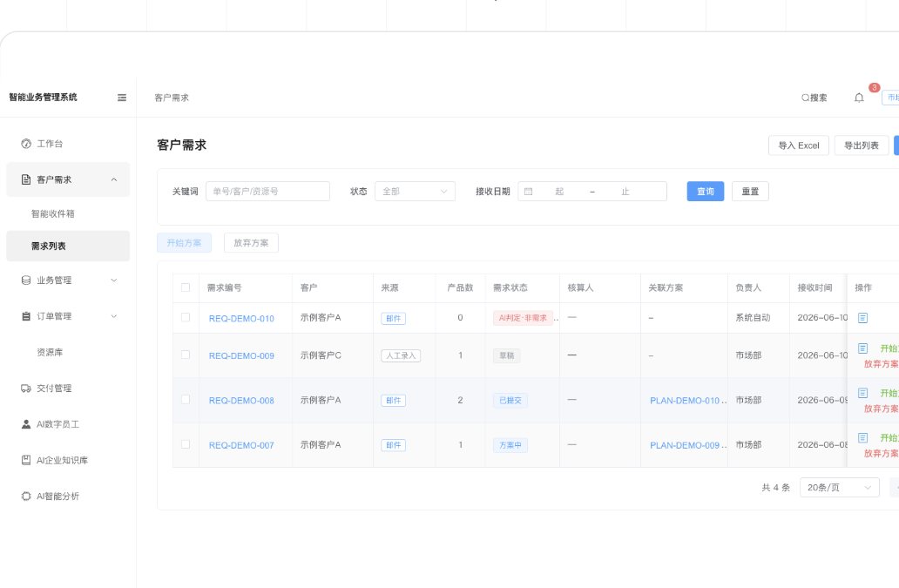Open detail icon for REQ-DEMO-009 row
This screenshot has height=588, width=899.
863,348
